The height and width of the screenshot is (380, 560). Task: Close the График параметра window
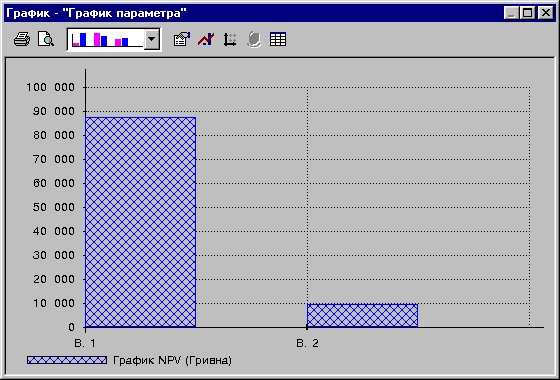pyautogui.click(x=546, y=13)
